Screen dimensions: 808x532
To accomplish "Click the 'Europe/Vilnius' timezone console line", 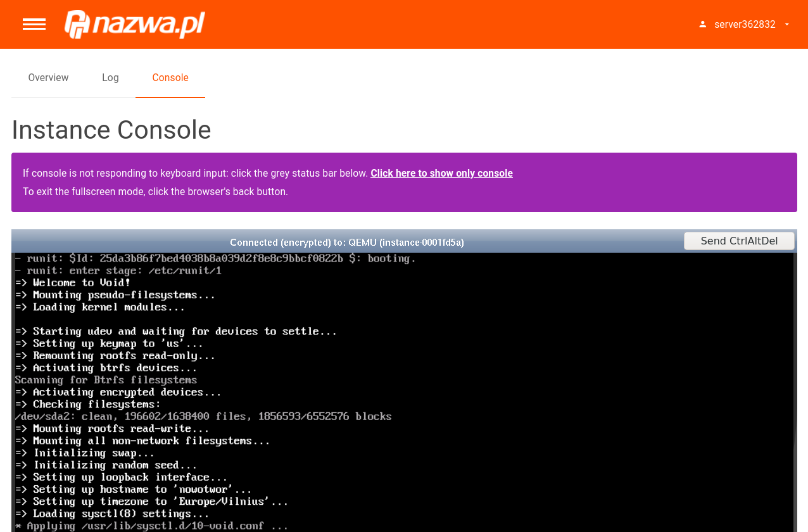I will pos(152,502).
